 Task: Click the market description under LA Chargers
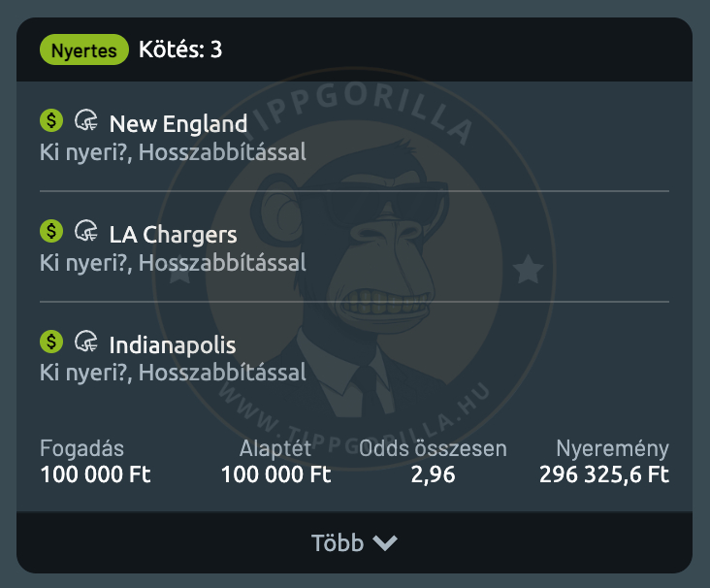coord(173,263)
